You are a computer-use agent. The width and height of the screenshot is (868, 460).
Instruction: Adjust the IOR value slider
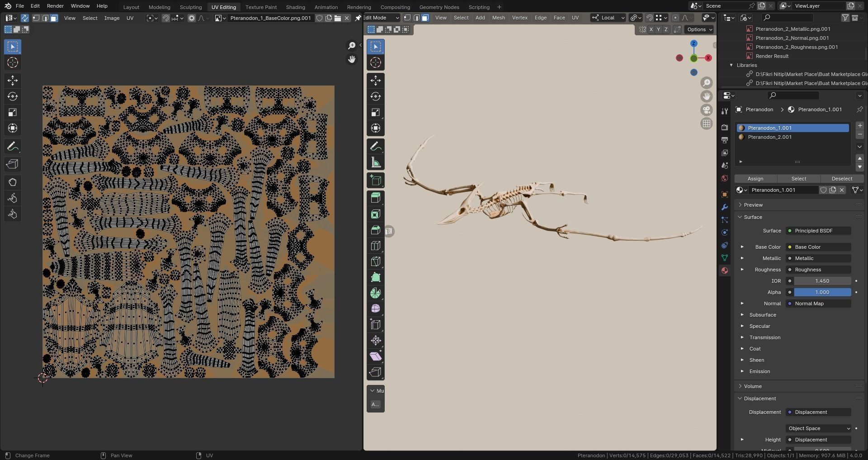[x=822, y=281]
